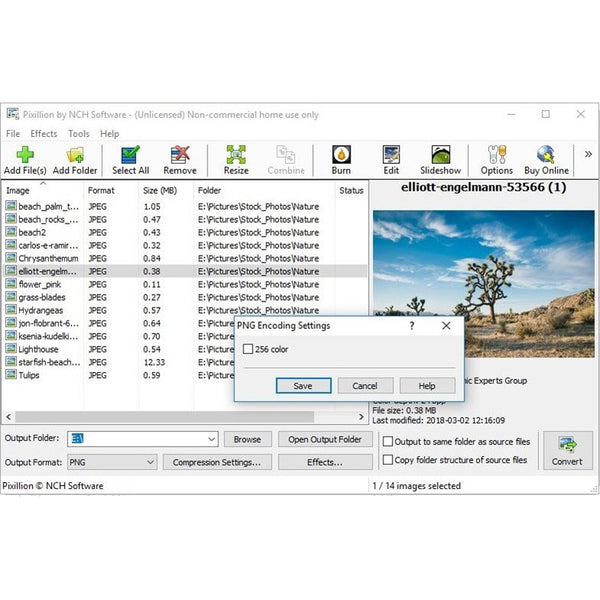This screenshot has height=600, width=600.
Task: Click the Remove toolbar icon
Action: (180, 160)
